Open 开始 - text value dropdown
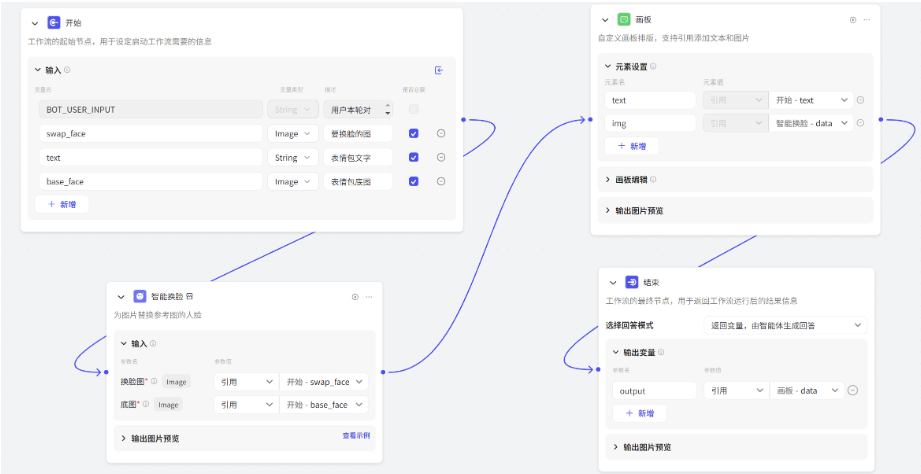The width and height of the screenshot is (921, 474). click(811, 100)
